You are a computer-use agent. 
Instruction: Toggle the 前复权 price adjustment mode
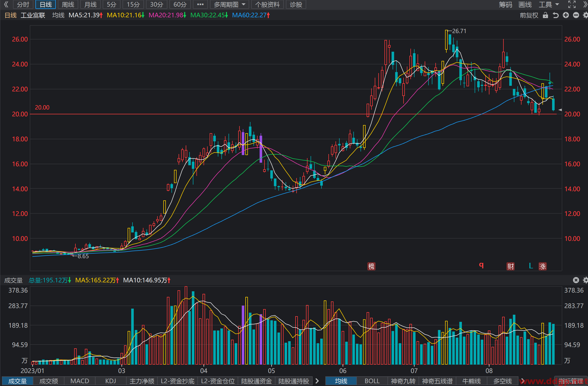[x=529, y=15]
